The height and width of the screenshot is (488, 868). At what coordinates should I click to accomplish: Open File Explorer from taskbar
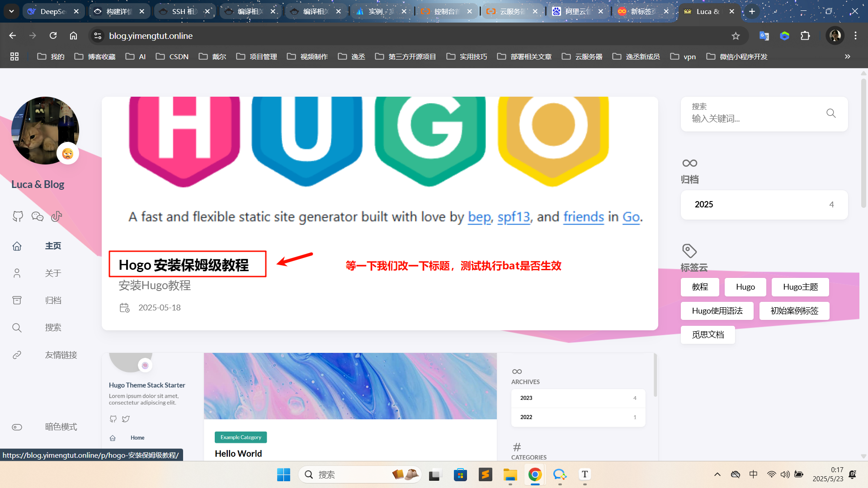510,474
